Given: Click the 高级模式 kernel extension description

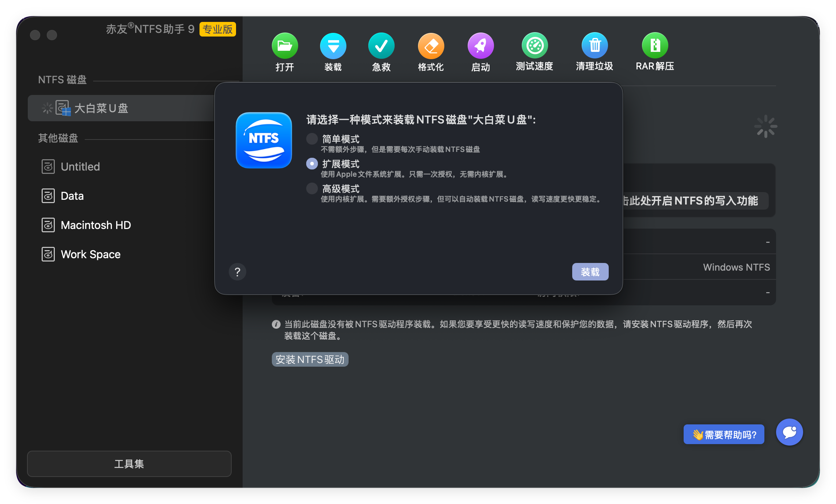Looking at the screenshot, I should coord(461,199).
